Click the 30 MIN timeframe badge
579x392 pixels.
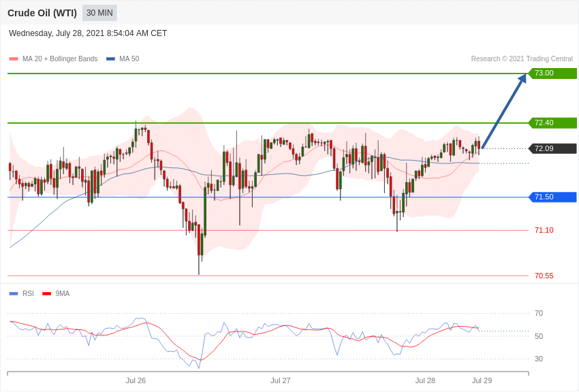pos(99,13)
